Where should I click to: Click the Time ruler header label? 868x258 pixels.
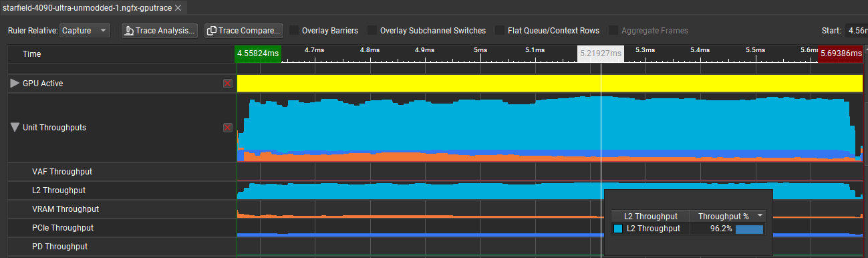click(x=31, y=53)
